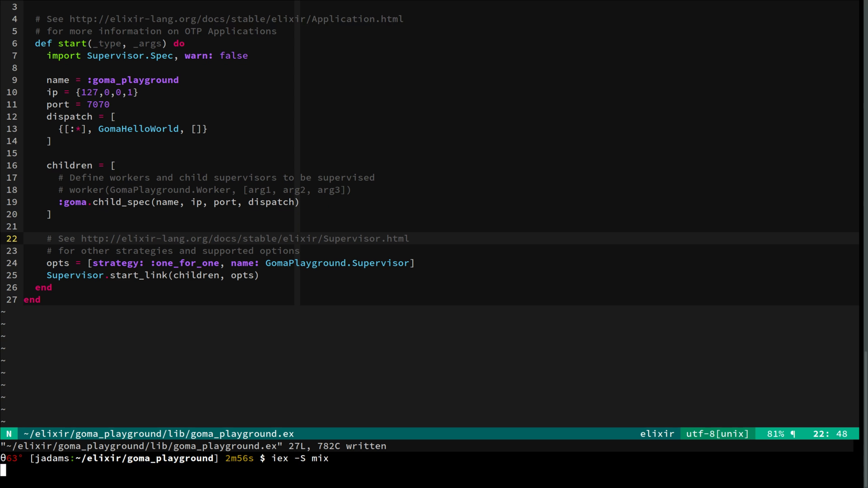Click the file path in the status line

(x=158, y=434)
